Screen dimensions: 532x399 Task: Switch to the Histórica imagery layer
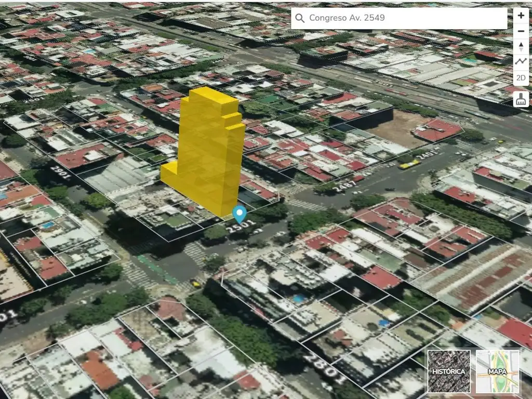[x=449, y=371]
